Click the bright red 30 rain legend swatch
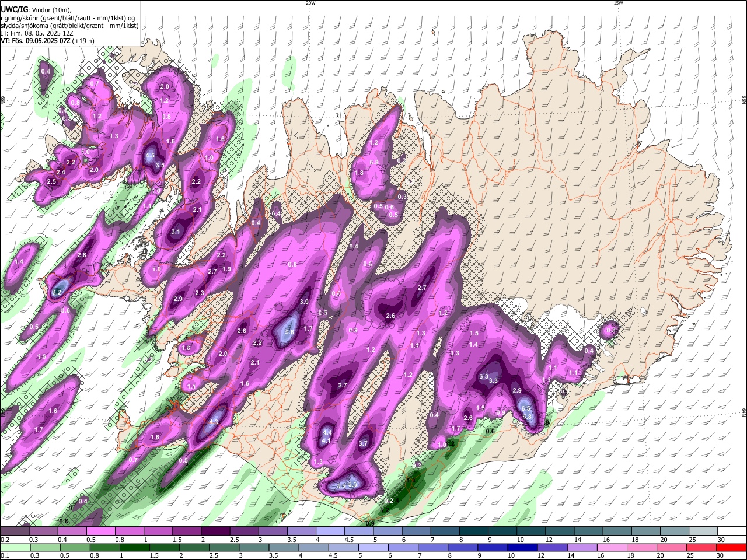Screen dimensions: 747x560 [x=731, y=548]
